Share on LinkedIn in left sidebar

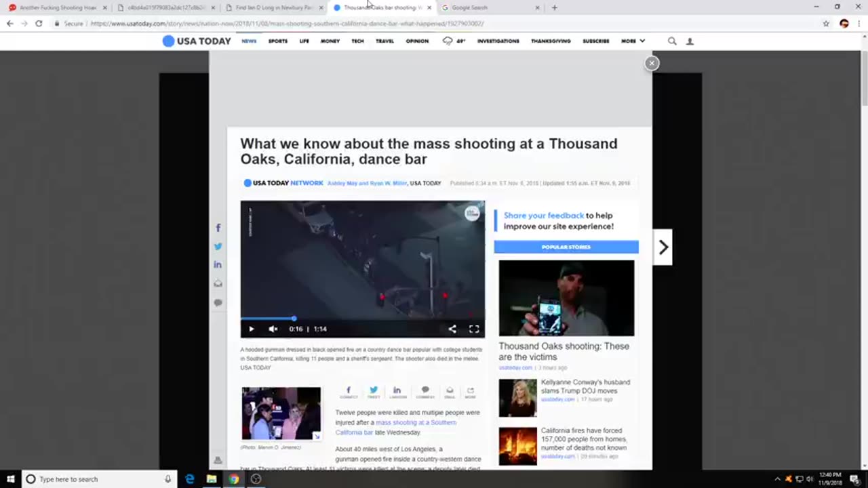(218, 265)
